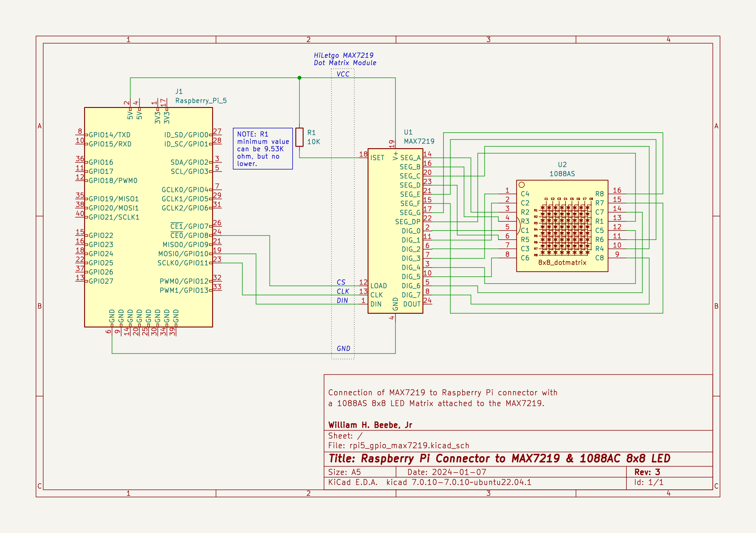Select the Connection of MAX7219 comment text
Image resolution: width=756 pixels, height=533 pixels.
click(443, 398)
